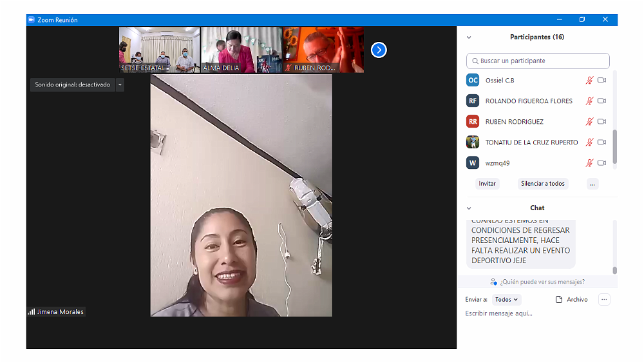Toggle camera icon for wzmq49
This screenshot has width=644, height=363.
(601, 163)
